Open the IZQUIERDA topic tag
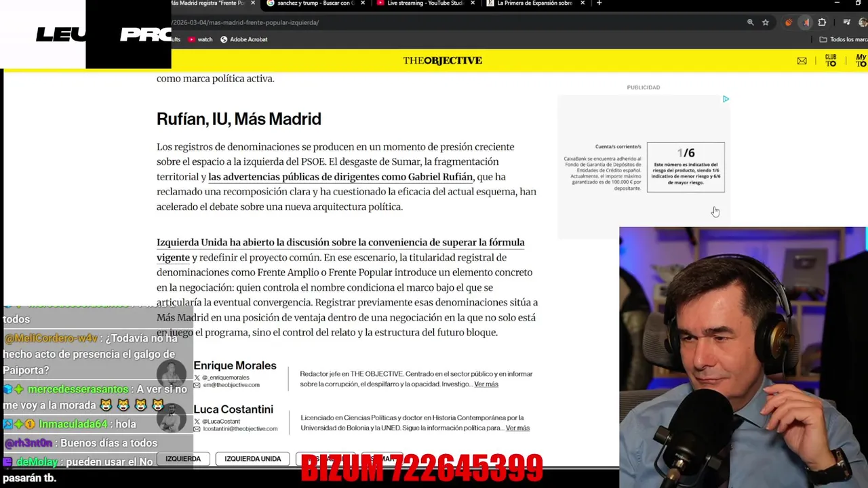The height and width of the screenshot is (488, 868). click(183, 459)
